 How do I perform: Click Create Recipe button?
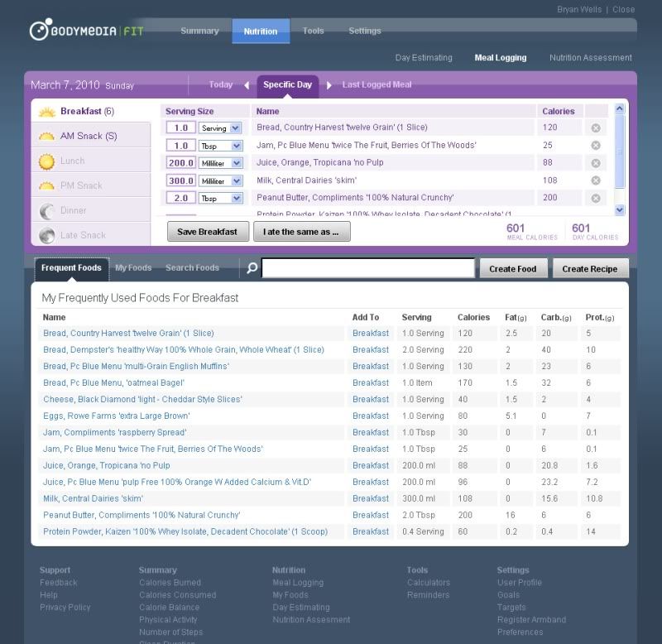590,268
